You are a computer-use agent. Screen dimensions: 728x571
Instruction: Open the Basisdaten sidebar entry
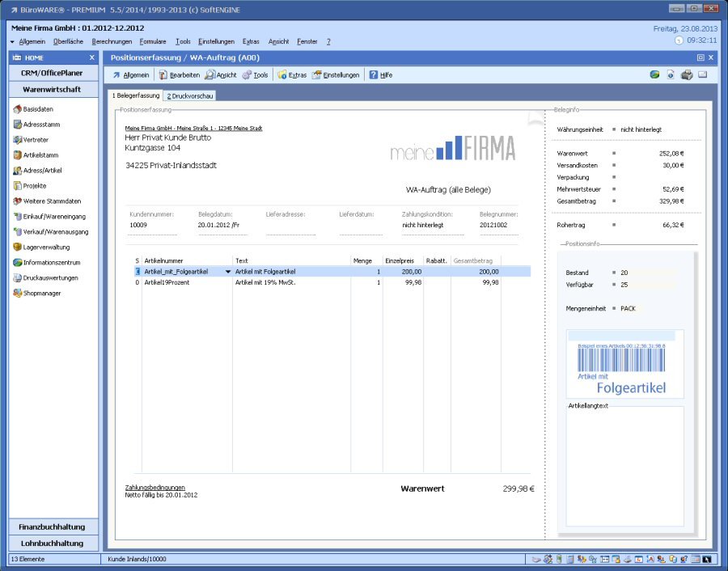coord(33,109)
